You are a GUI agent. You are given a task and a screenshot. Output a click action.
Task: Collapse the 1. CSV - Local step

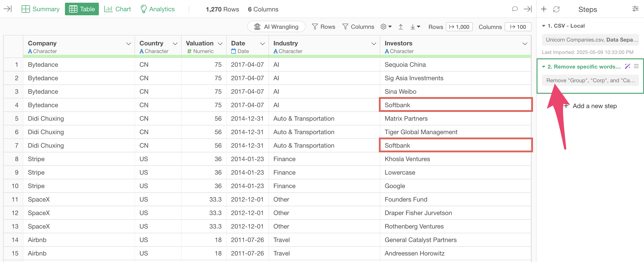tap(543, 26)
